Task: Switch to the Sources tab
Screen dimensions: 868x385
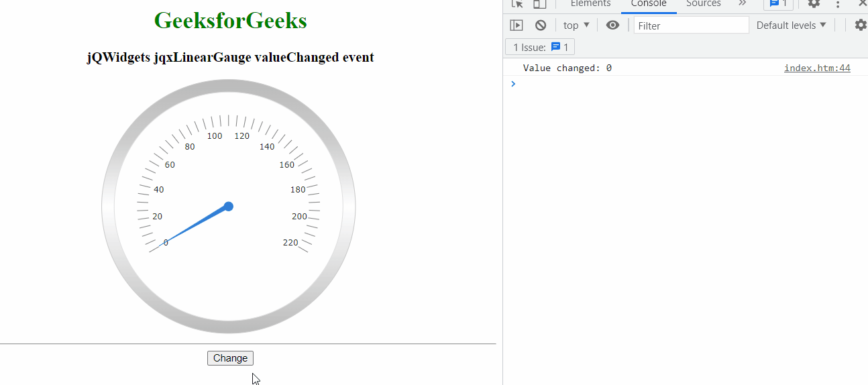Action: tap(704, 3)
